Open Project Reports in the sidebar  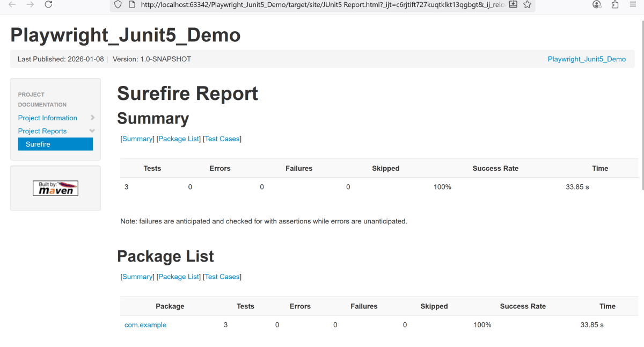click(42, 131)
